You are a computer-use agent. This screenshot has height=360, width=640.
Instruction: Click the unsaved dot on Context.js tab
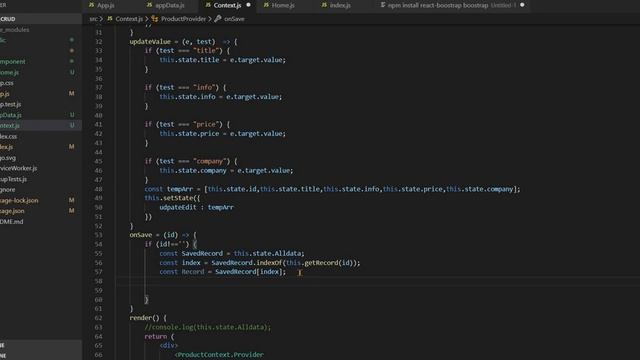click(248, 5)
